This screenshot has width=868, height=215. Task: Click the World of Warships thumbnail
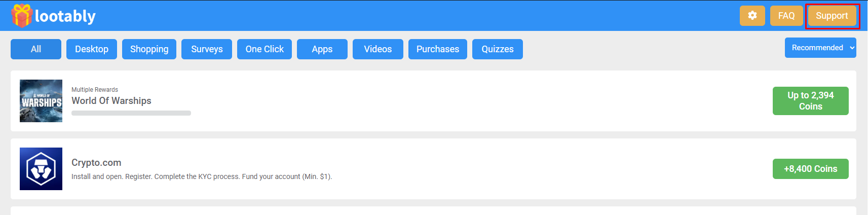click(x=41, y=101)
